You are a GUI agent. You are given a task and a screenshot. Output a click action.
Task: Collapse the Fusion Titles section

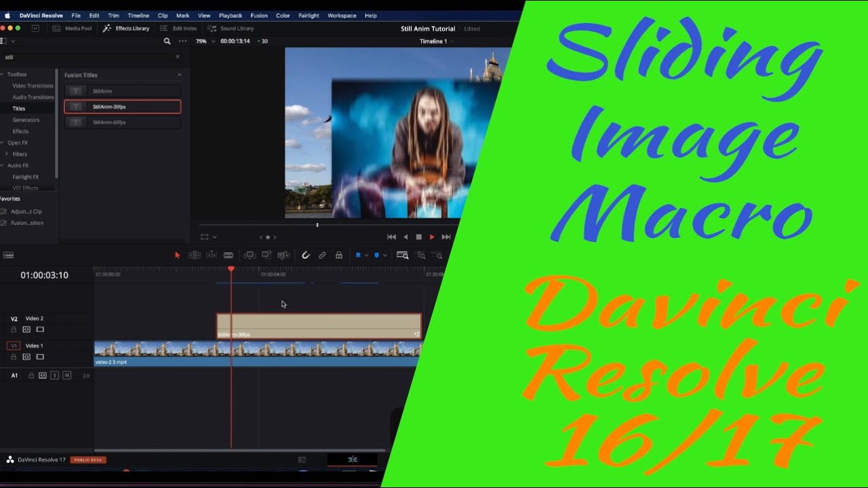point(180,75)
